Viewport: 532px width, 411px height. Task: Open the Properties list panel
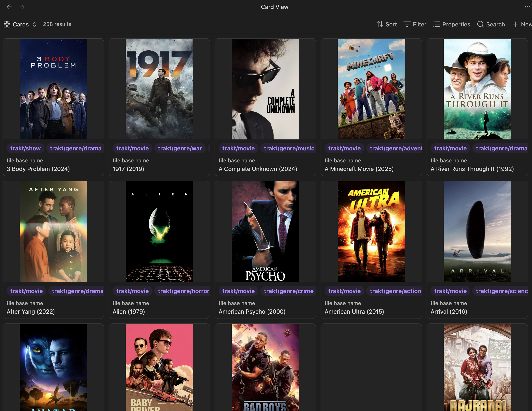point(452,24)
